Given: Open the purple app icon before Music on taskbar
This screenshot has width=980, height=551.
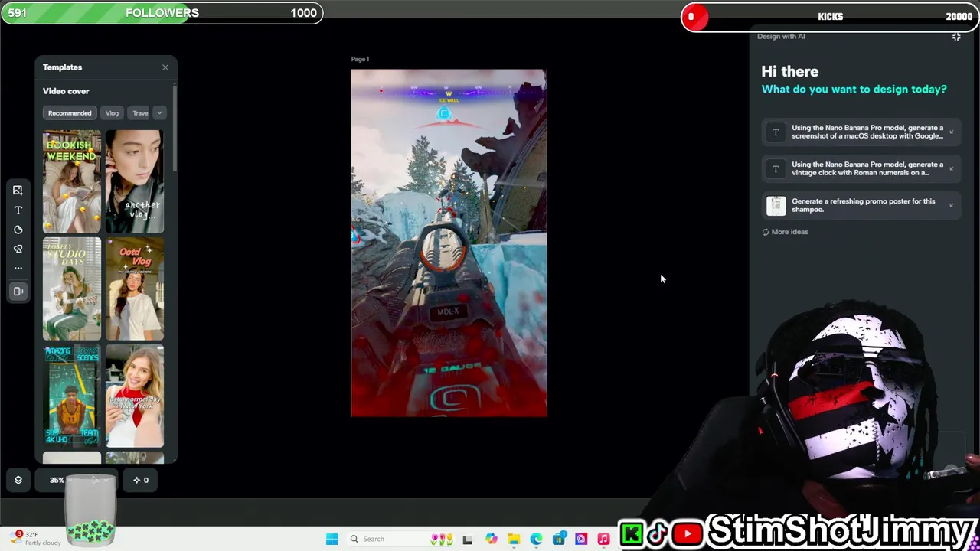Looking at the screenshot, I should coord(581,539).
